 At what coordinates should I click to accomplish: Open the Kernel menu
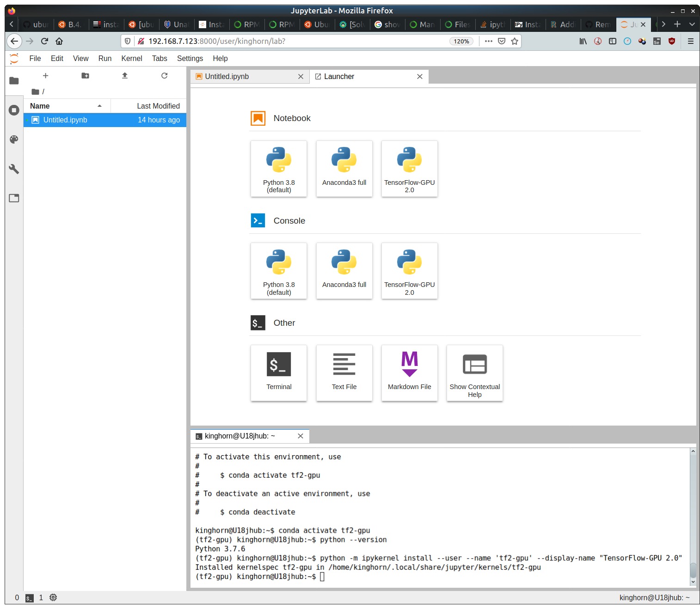pyautogui.click(x=131, y=58)
